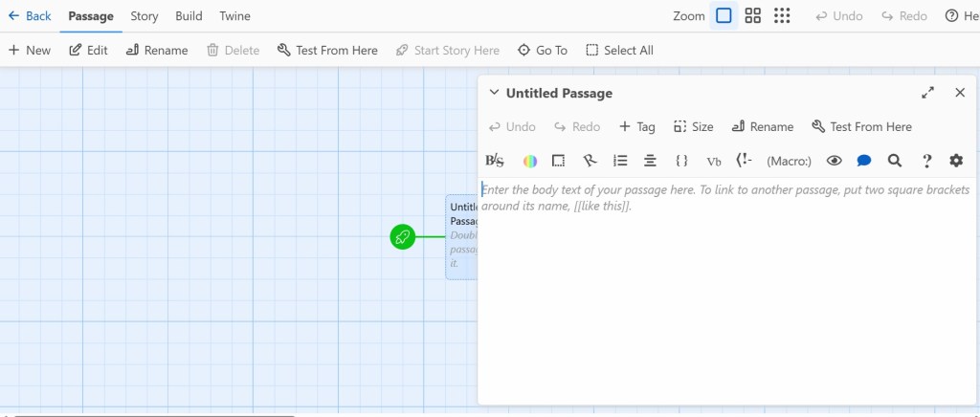The image size is (980, 417).
Task: Open the text style (B/S) formatting tool
Action: [495, 161]
